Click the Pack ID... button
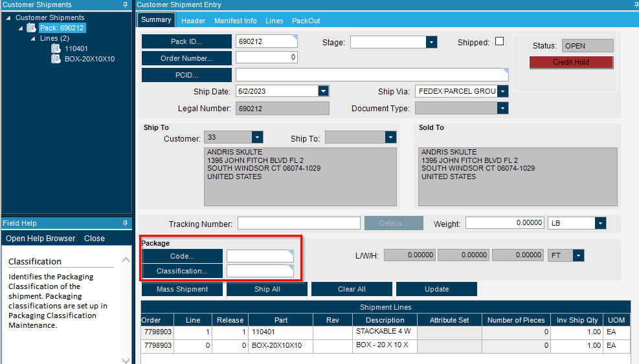This screenshot has width=639, height=364. click(x=186, y=41)
